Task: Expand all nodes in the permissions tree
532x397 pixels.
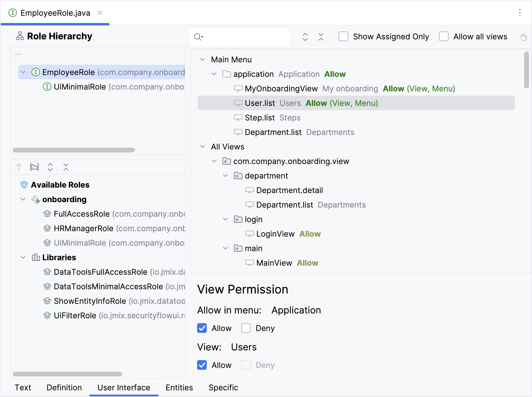Action: pyautogui.click(x=305, y=37)
